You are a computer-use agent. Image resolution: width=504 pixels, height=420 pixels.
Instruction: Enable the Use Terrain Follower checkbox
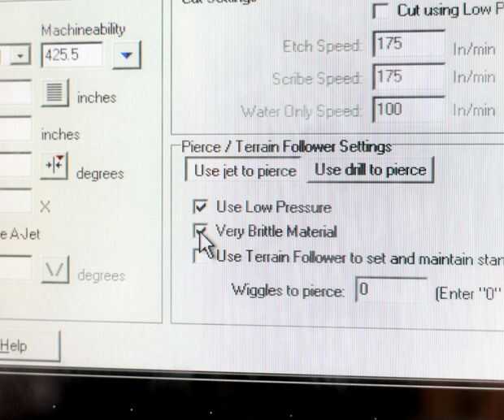[200, 256]
